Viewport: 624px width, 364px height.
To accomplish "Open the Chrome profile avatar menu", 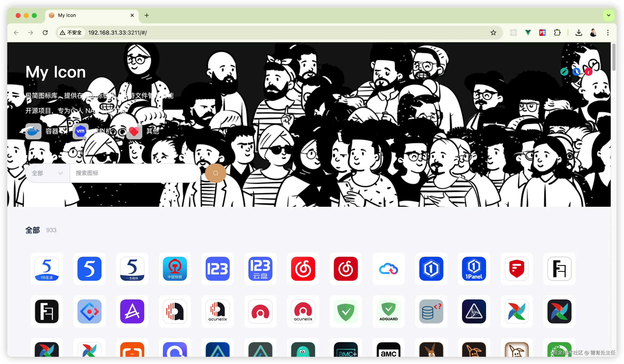I will (x=593, y=32).
